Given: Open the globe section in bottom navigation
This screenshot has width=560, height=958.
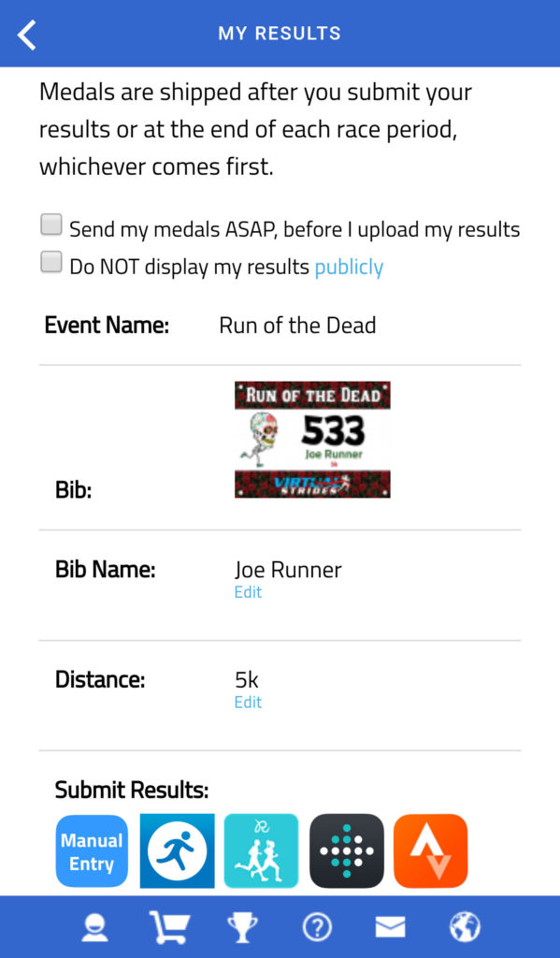Looking at the screenshot, I should [x=465, y=926].
